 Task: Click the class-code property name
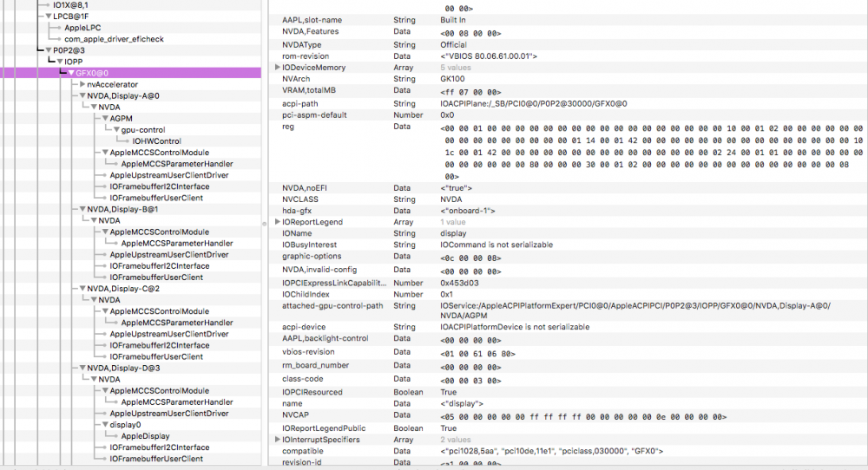click(x=302, y=379)
